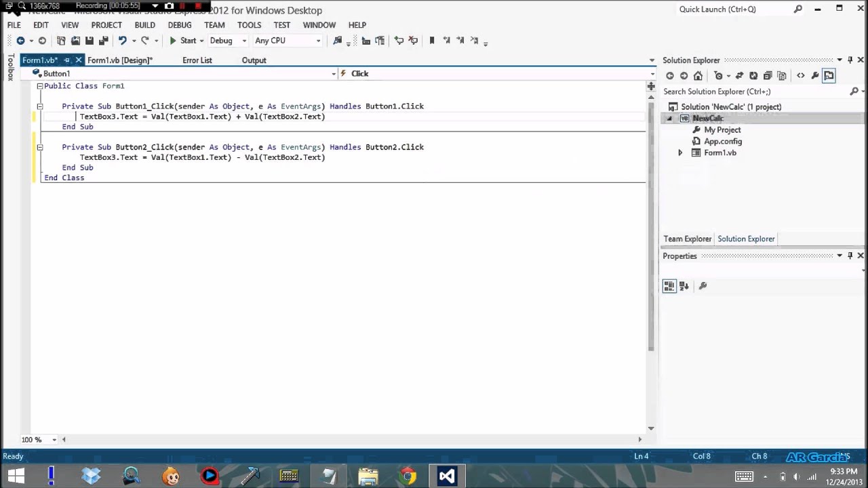Click Solution Explorer Back arrow

670,76
